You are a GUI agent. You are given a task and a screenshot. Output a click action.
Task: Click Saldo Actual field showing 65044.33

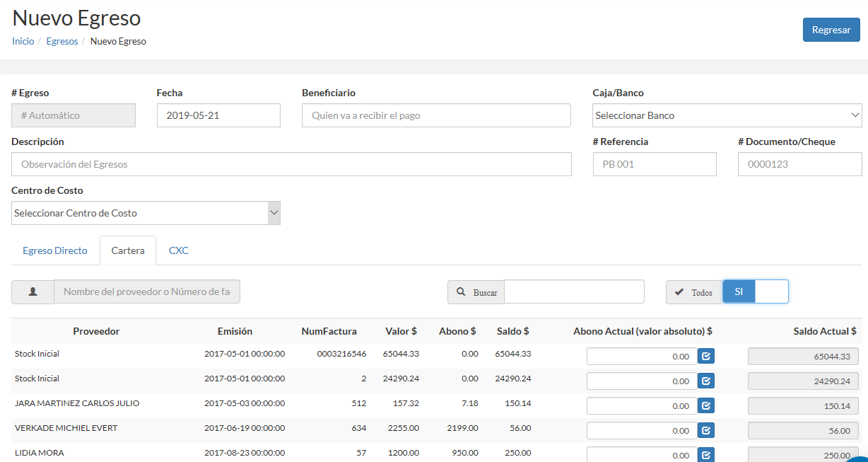[x=803, y=357]
